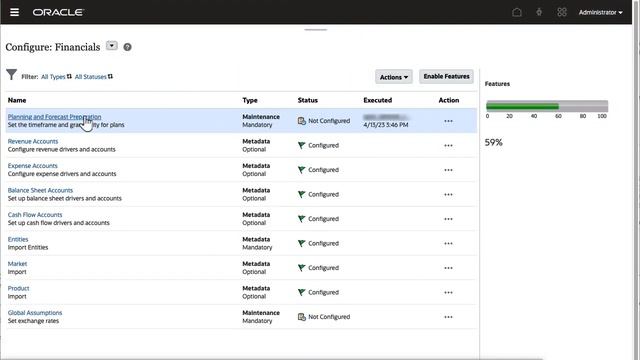Click the Oracle logo

[x=58, y=12]
